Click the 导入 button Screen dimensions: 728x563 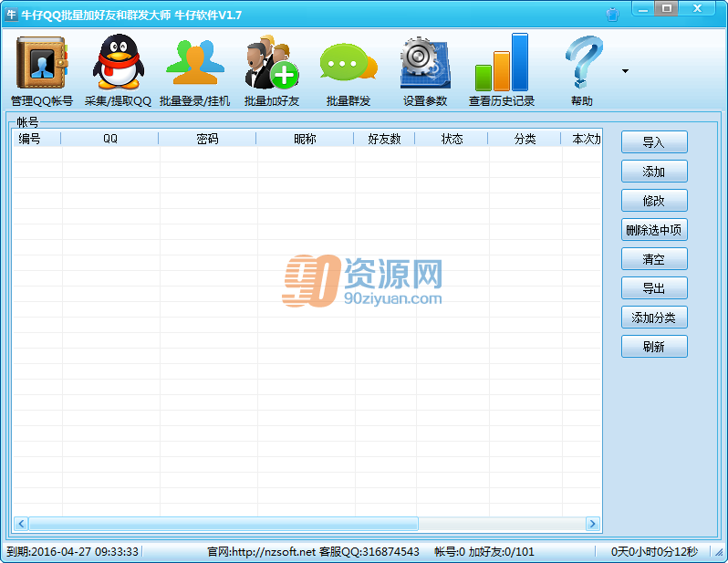point(654,142)
